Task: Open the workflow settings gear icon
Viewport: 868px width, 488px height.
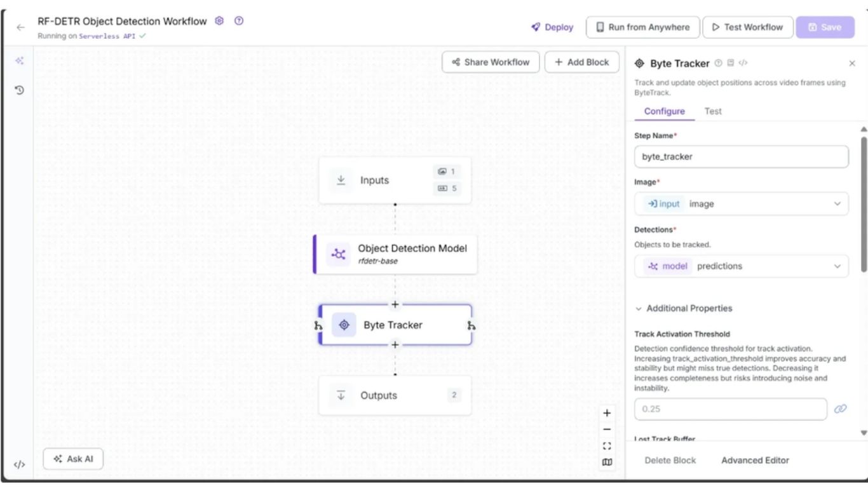Action: coord(219,20)
